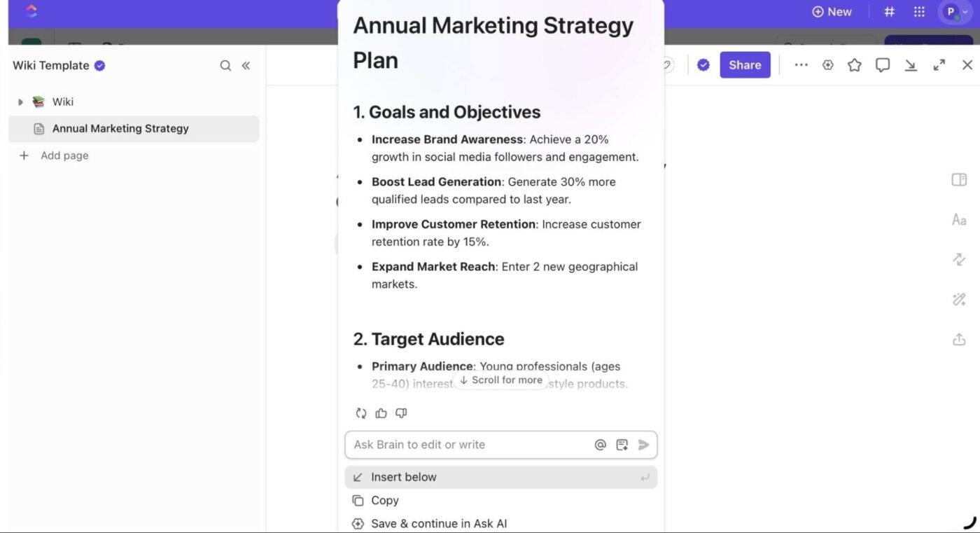
Task: Open the AI prompt templates icon
Action: pyautogui.click(x=622, y=444)
